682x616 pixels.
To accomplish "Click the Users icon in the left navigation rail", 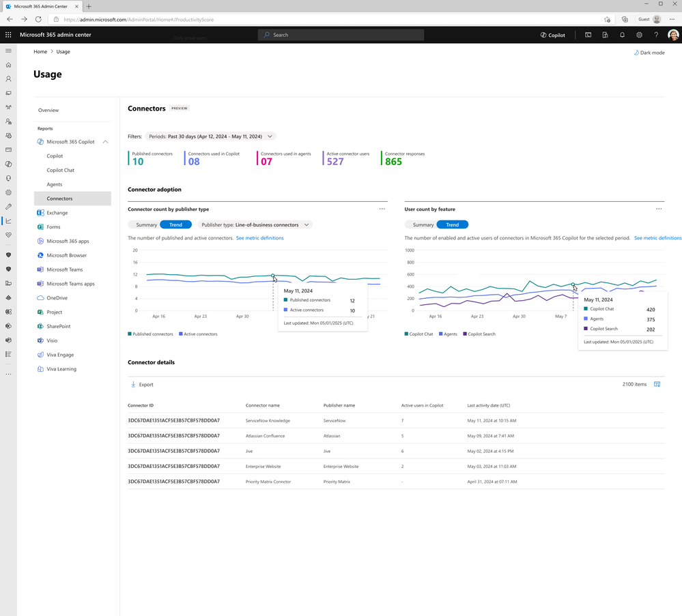I will 8,79.
